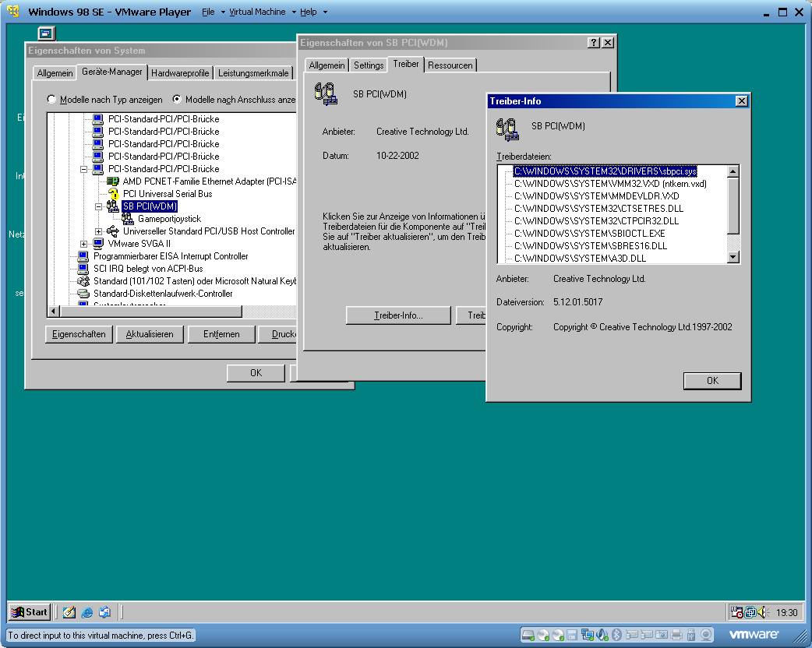The width and height of the screenshot is (812, 648).
Task: Click the Task Scheduler icon in the system tray
Action: coord(737,612)
